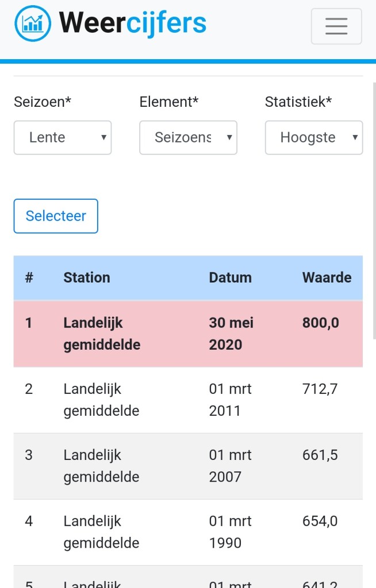Click the 800,0 value cell
The height and width of the screenshot is (588, 376).
tap(321, 323)
